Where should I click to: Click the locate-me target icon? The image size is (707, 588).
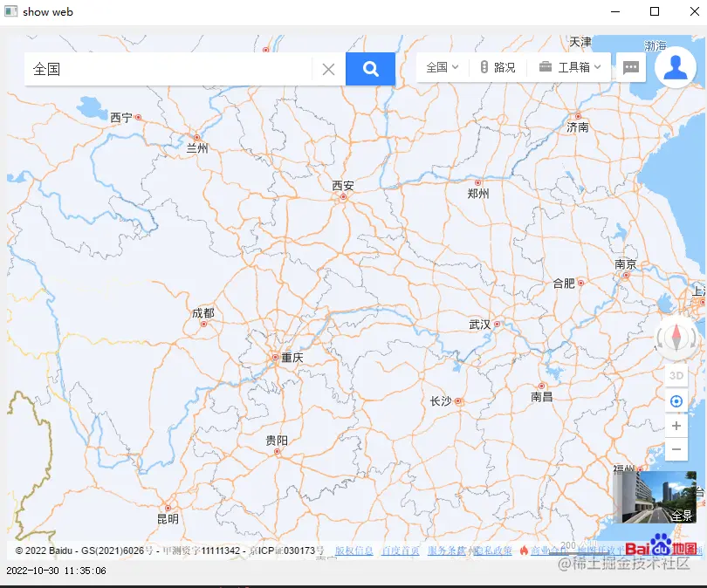pos(676,400)
